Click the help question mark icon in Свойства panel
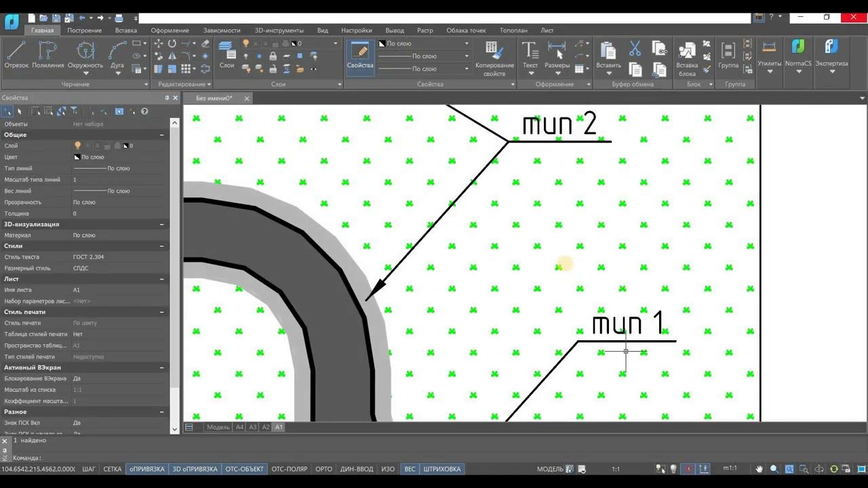Screen dimensions: 868x488 point(144,111)
